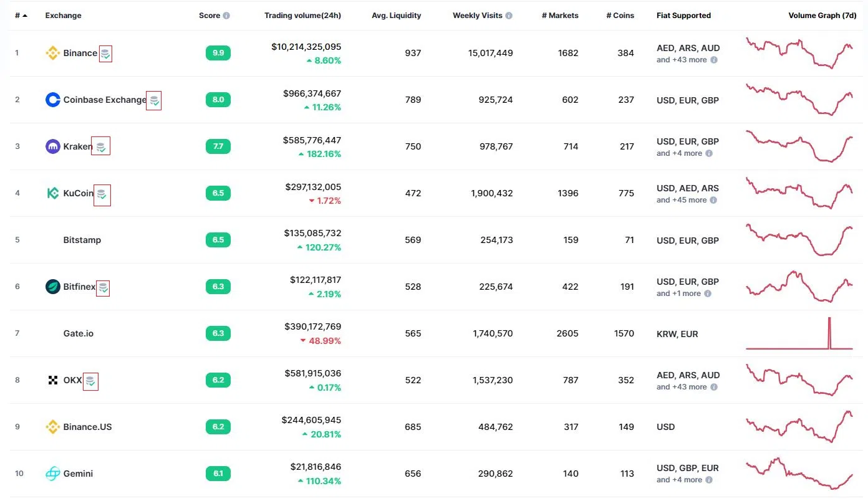Sort by # Coins column header
This screenshot has width=868, height=501.
point(620,16)
